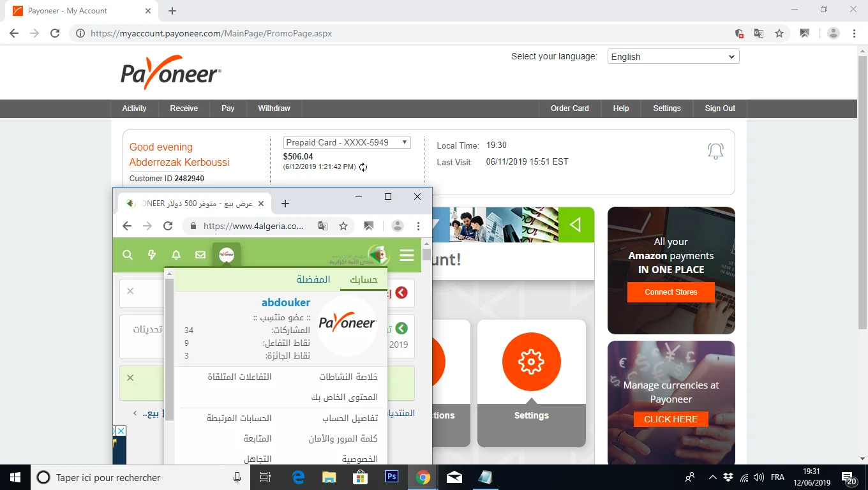Viewport: 868px width, 490px height.
Task: Refresh the prepaid card balance
Action: pyautogui.click(x=363, y=167)
